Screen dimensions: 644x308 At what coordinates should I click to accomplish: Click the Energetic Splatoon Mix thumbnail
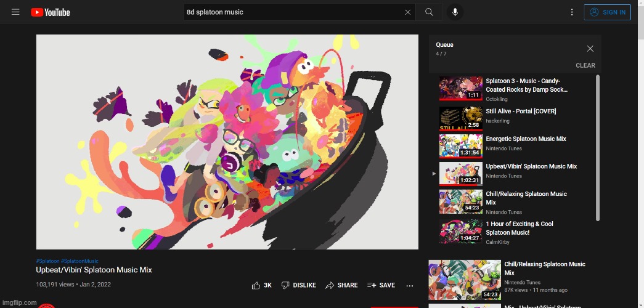click(x=461, y=146)
